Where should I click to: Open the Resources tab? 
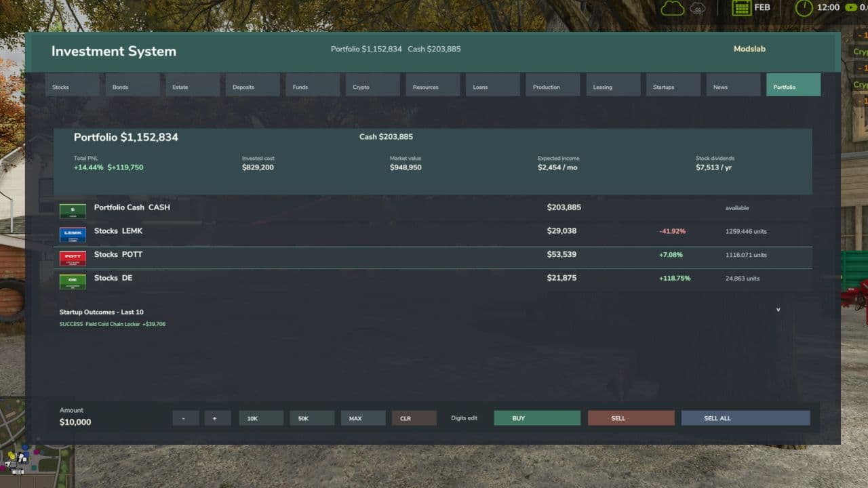433,85
